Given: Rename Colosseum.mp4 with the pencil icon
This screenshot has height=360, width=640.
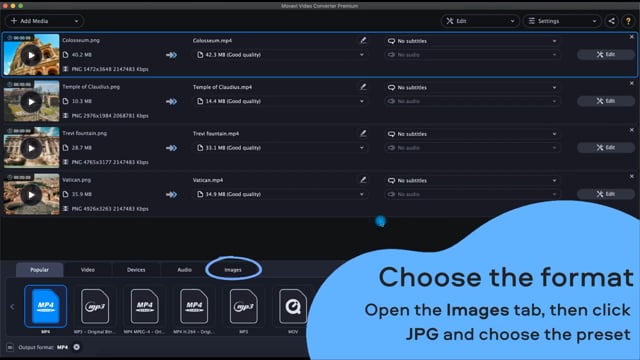Looking at the screenshot, I should click(363, 40).
